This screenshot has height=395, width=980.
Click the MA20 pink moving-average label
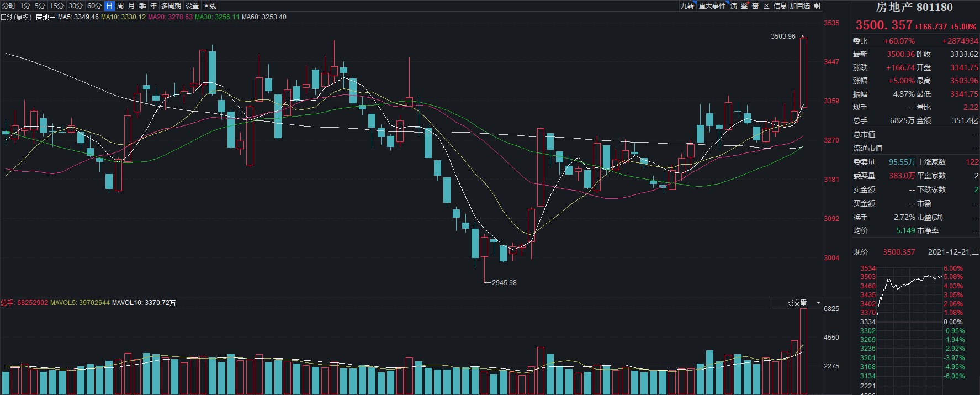[x=170, y=17]
